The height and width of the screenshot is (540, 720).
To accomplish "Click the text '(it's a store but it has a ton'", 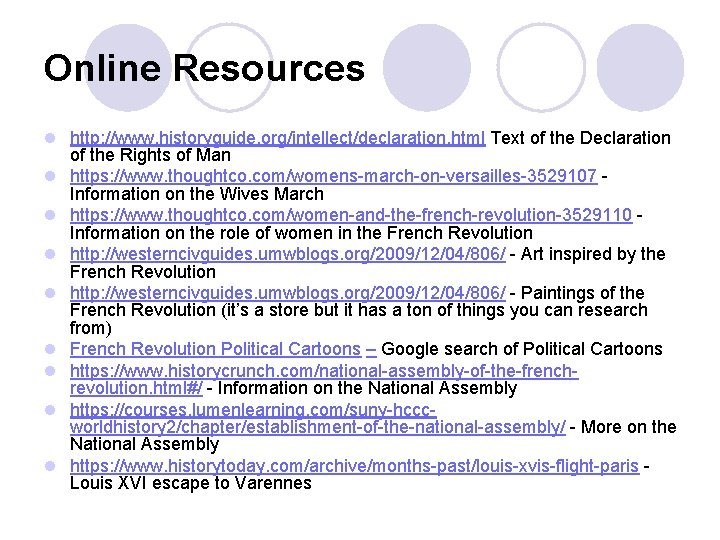I will tap(327, 310).
